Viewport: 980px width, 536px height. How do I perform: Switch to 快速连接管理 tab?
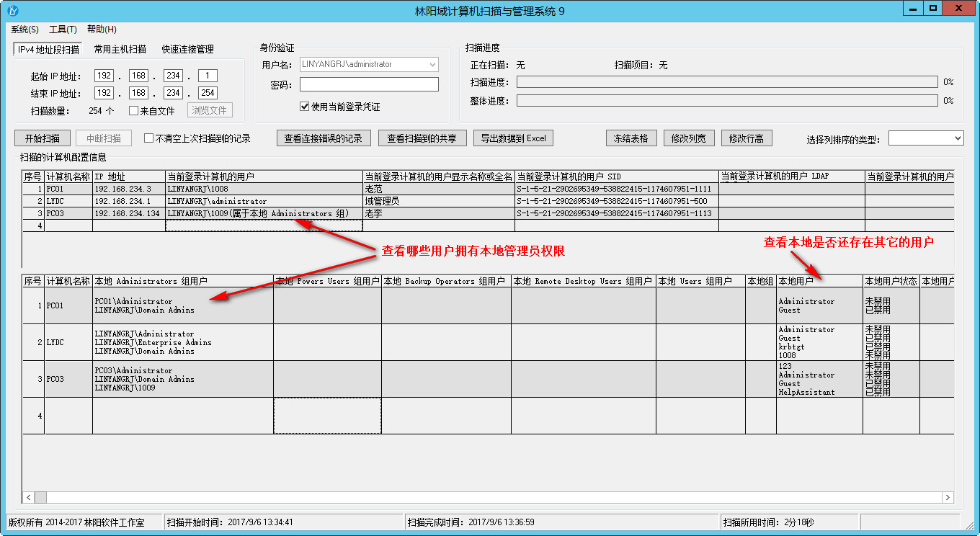(x=187, y=50)
